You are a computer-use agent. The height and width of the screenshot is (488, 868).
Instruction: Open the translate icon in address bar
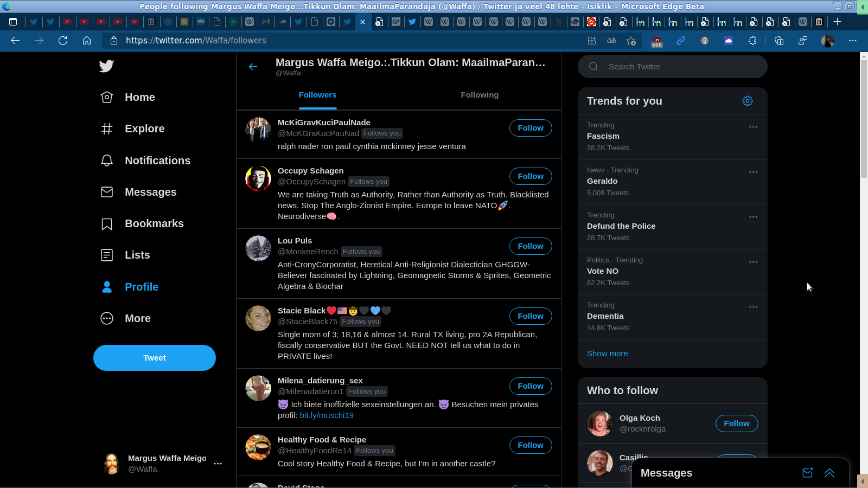[611, 41]
